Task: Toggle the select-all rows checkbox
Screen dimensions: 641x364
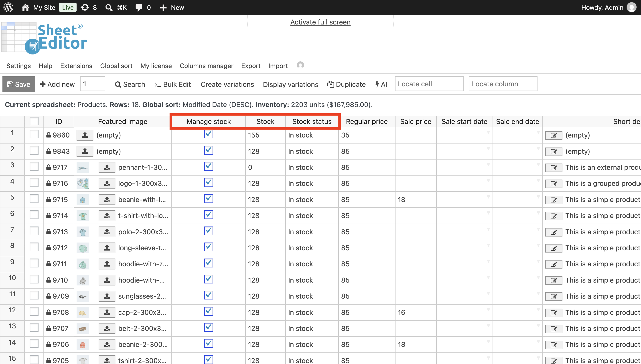Action: click(x=34, y=121)
